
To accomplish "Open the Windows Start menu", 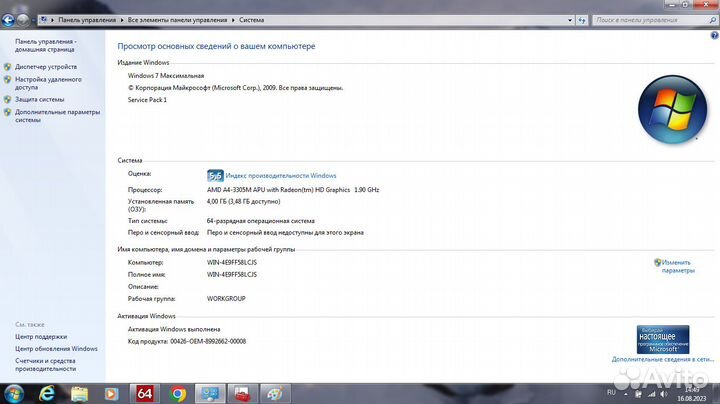I will (13, 394).
